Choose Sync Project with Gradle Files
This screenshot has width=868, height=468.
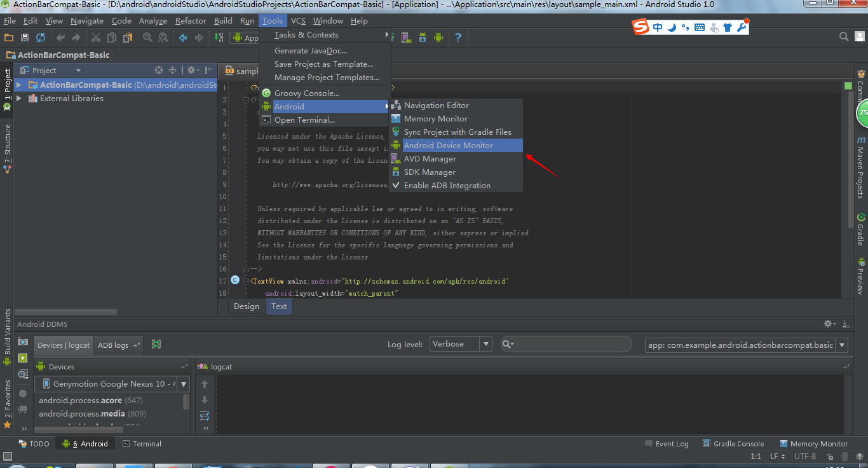[x=456, y=132]
